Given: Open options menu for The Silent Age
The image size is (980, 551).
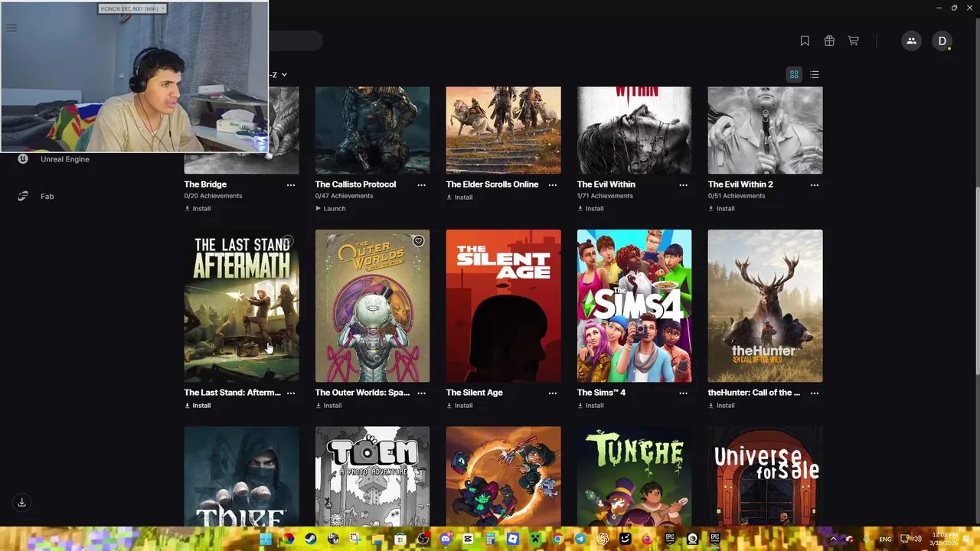Looking at the screenshot, I should click(553, 393).
